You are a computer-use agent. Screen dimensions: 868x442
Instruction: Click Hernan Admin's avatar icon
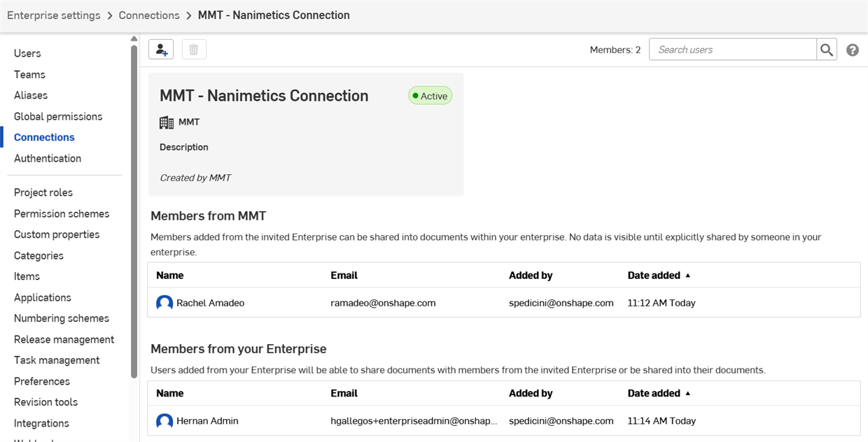click(164, 421)
